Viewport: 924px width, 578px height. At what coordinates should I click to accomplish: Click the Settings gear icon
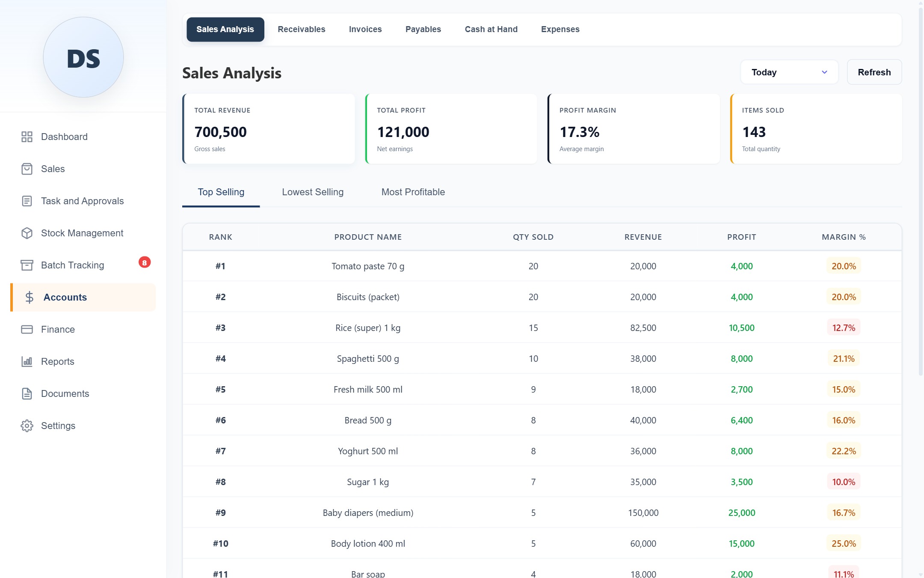click(27, 426)
